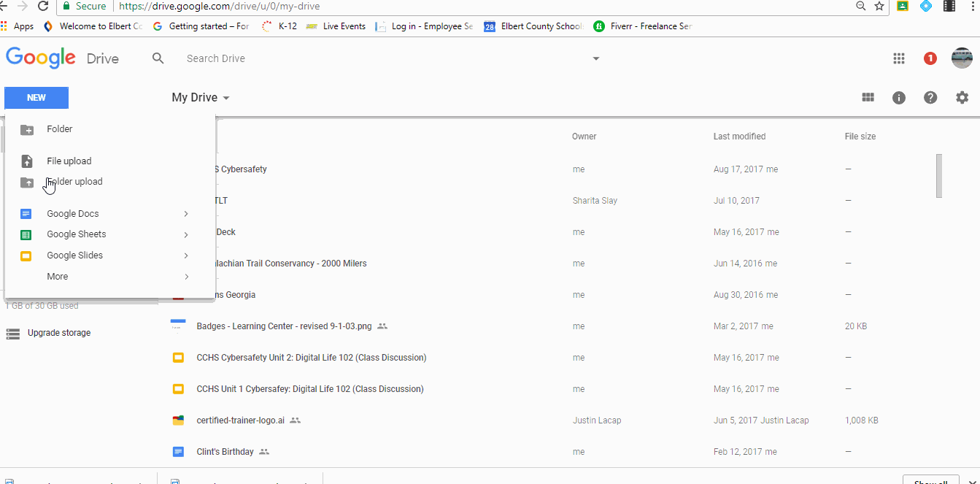Image resolution: width=980 pixels, height=484 pixels.
Task: Open the red notifications badge
Action: (930, 58)
